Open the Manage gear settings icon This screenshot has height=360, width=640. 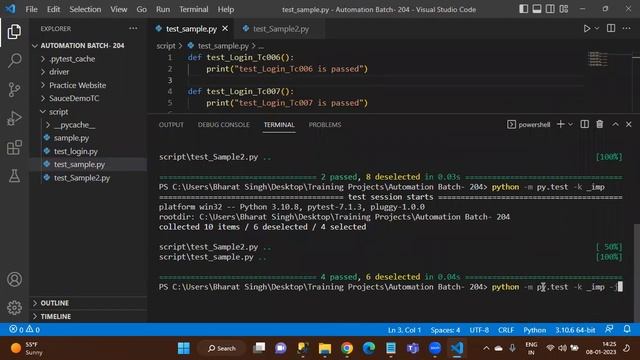point(14,307)
